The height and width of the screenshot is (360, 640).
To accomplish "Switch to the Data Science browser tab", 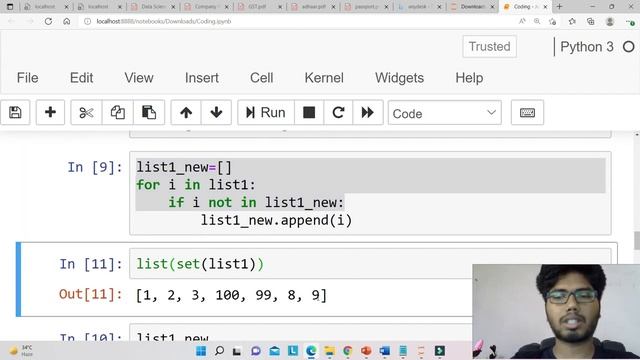I will click(152, 7).
